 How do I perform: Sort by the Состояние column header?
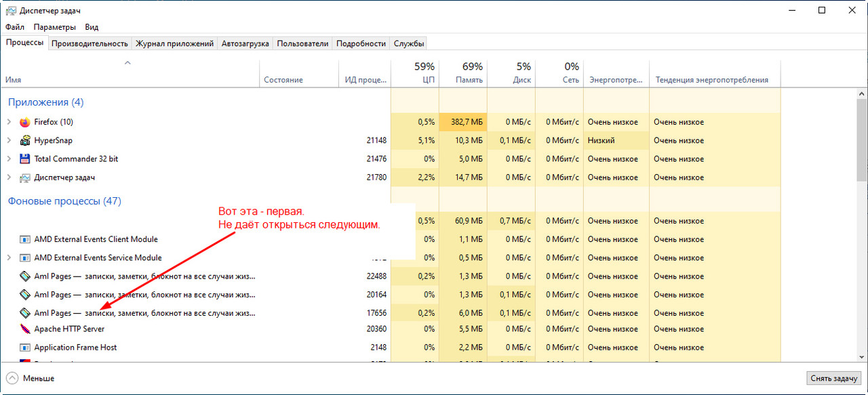click(x=299, y=73)
